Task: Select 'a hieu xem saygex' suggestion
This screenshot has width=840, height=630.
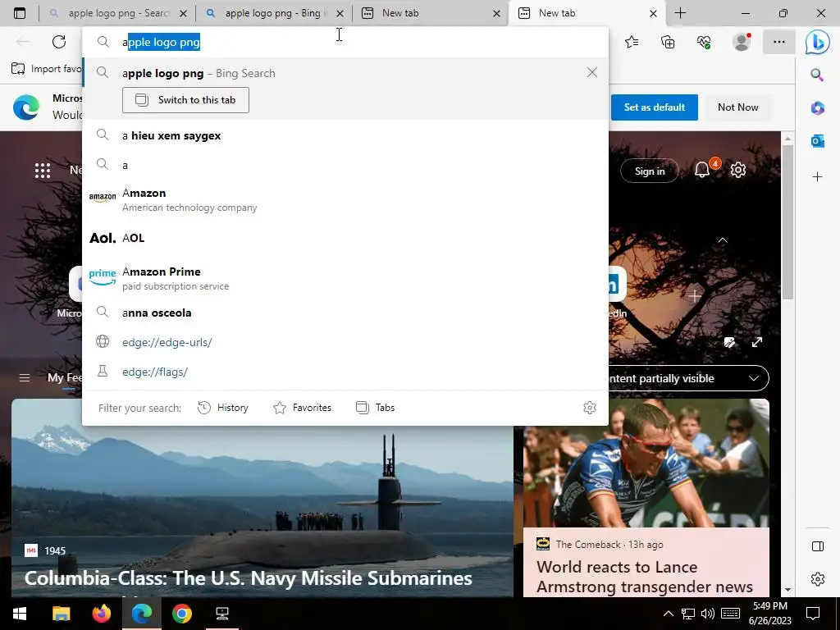Action: coord(345,135)
